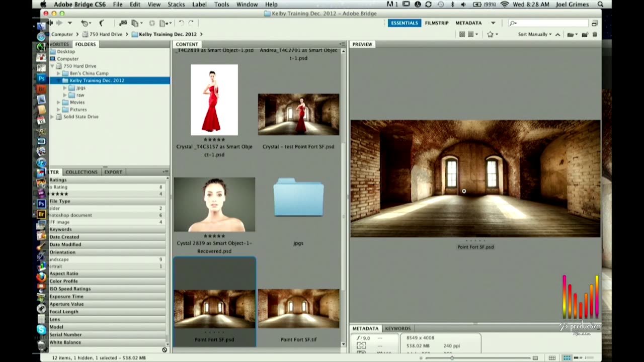Switch to Metadata workspace
644x362 pixels.
point(468,23)
